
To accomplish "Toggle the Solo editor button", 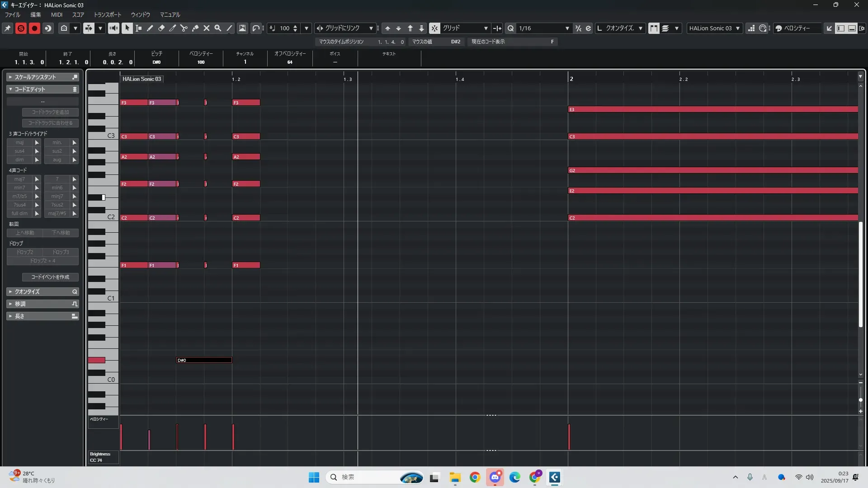I will 21,28.
